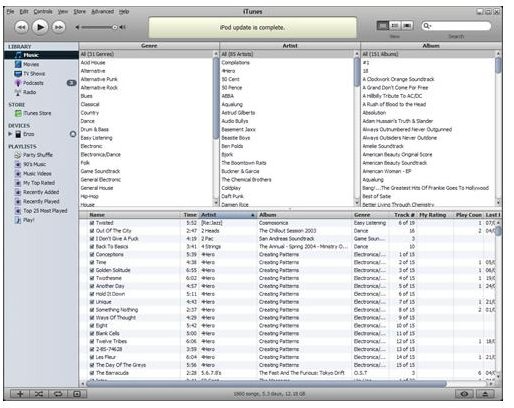Open Party Shuffle playlist
The height and width of the screenshot is (408, 514).
pyautogui.click(x=38, y=155)
